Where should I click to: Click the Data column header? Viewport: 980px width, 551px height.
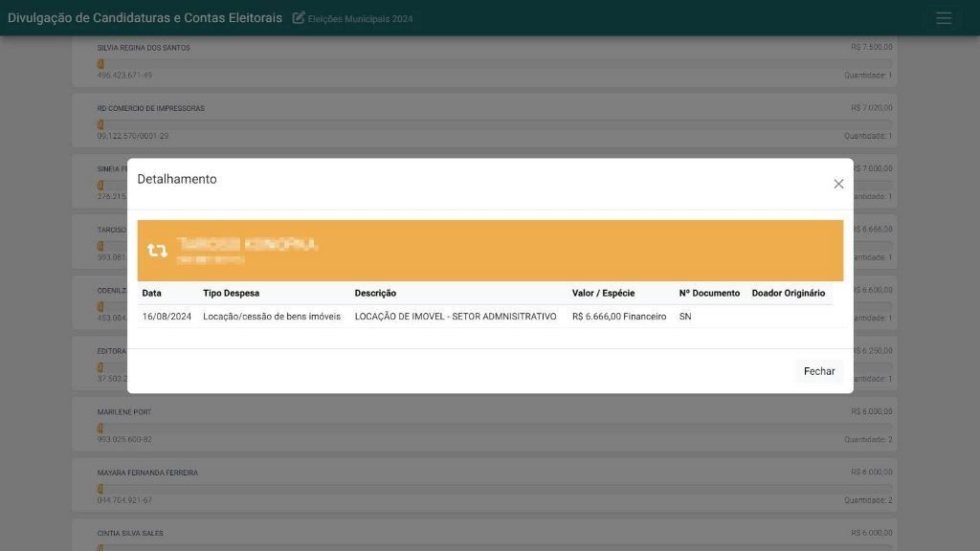pyautogui.click(x=152, y=293)
